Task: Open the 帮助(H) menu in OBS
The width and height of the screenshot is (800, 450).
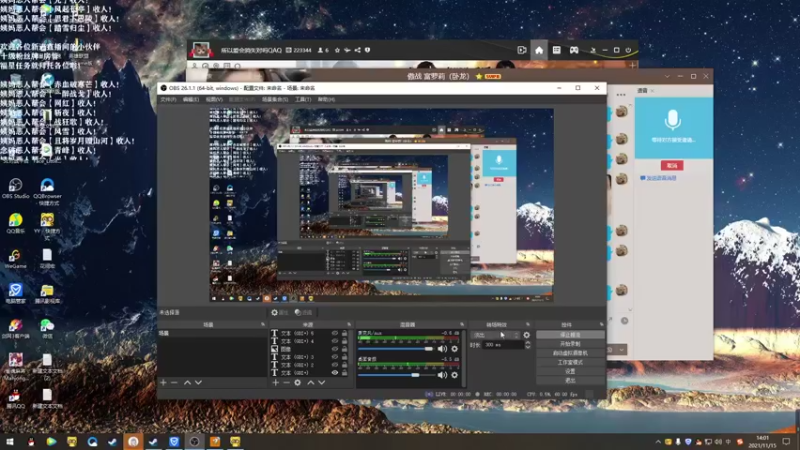Action: click(x=327, y=99)
